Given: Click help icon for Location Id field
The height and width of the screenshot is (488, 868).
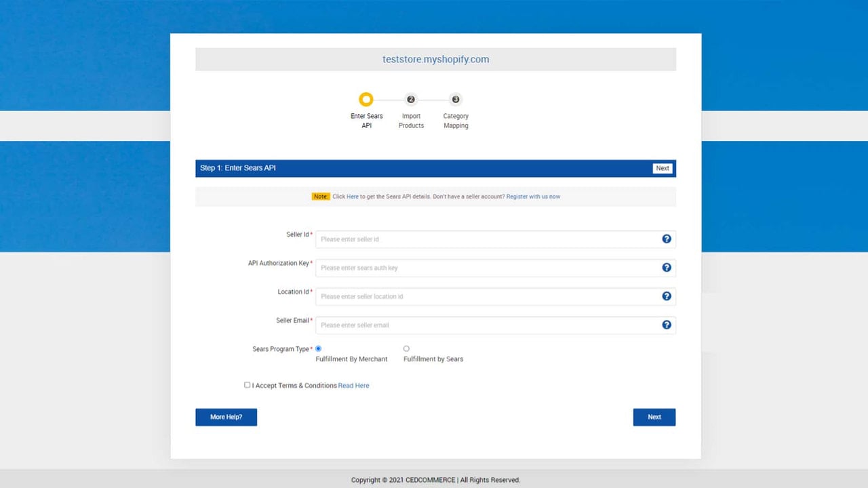Looking at the screenshot, I should (667, 296).
